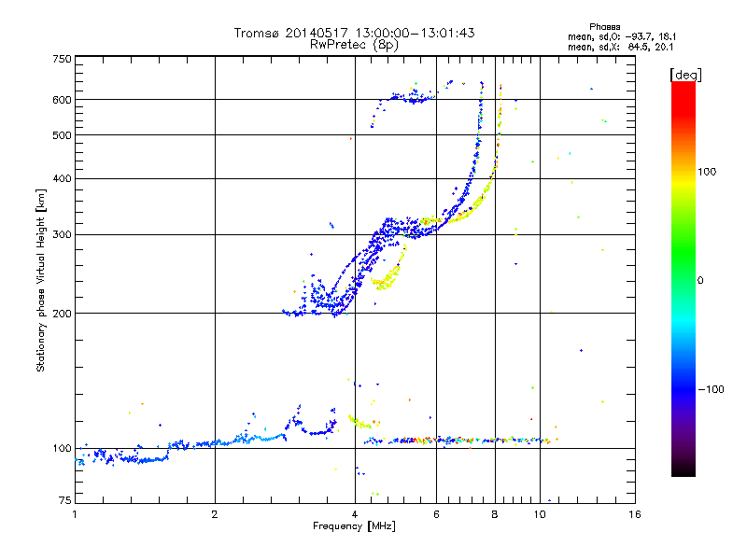This screenshot has width=747, height=560.
Task: Click the 'Stationary phase Virtual Height [km]' axis label
Action: 41,280
